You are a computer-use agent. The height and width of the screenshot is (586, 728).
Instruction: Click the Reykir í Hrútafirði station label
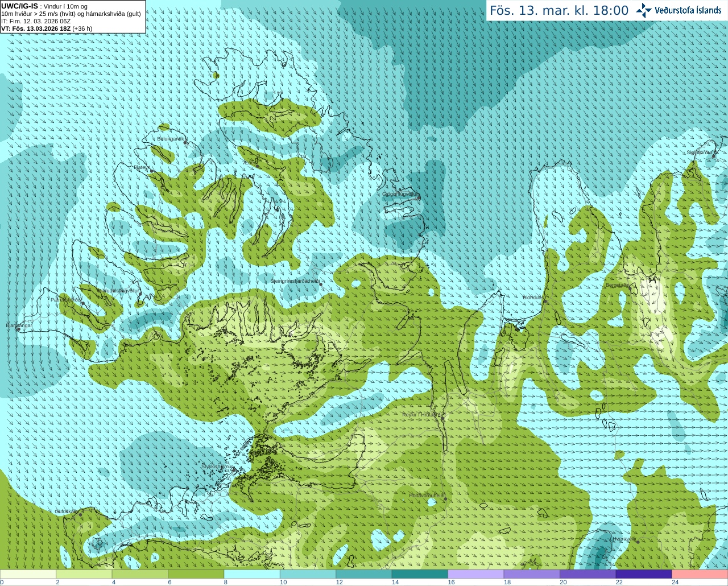pos(421,415)
